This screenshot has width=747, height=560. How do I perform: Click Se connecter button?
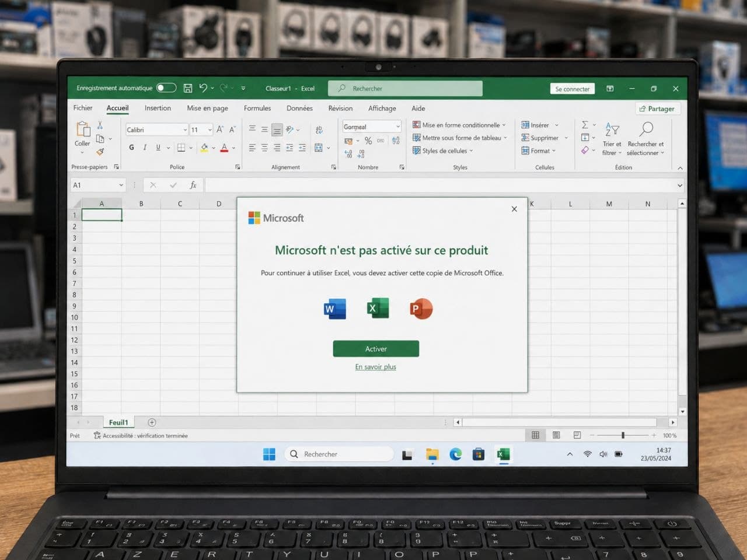[x=572, y=89]
